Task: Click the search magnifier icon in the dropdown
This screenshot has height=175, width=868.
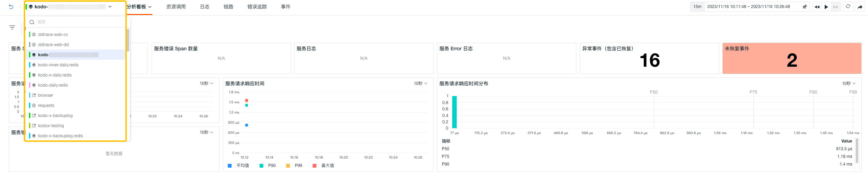Action: 32,22
